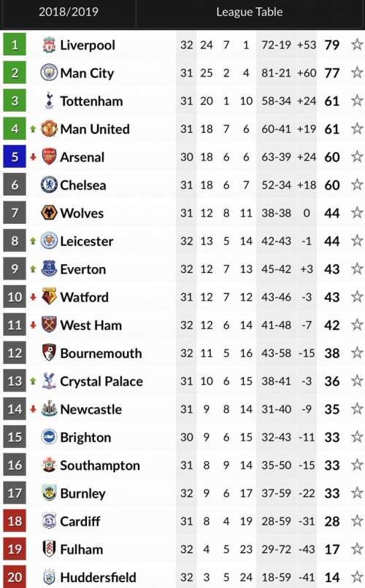Click the red position 18 badge for Cardiff
This screenshot has width=365, height=588.
pyautogui.click(x=15, y=521)
